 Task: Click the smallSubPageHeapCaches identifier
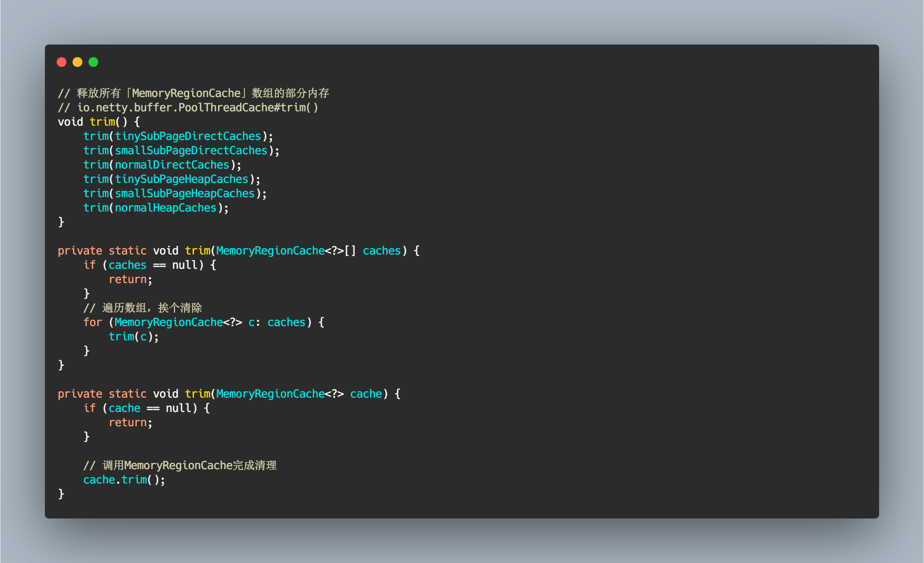click(x=184, y=194)
